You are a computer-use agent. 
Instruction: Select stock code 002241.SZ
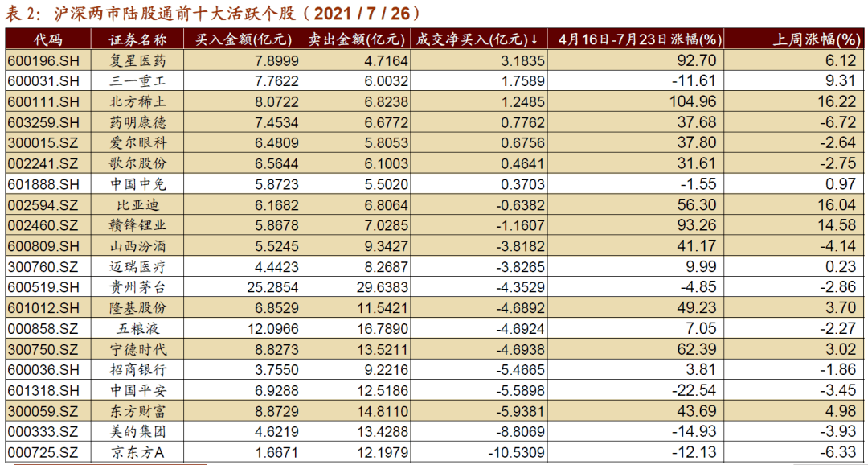44,163
